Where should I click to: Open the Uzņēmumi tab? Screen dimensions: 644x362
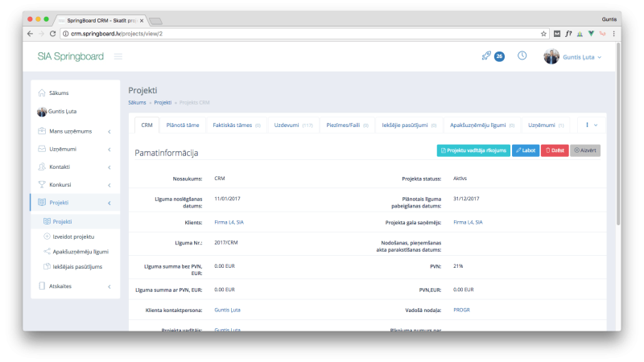tap(546, 125)
